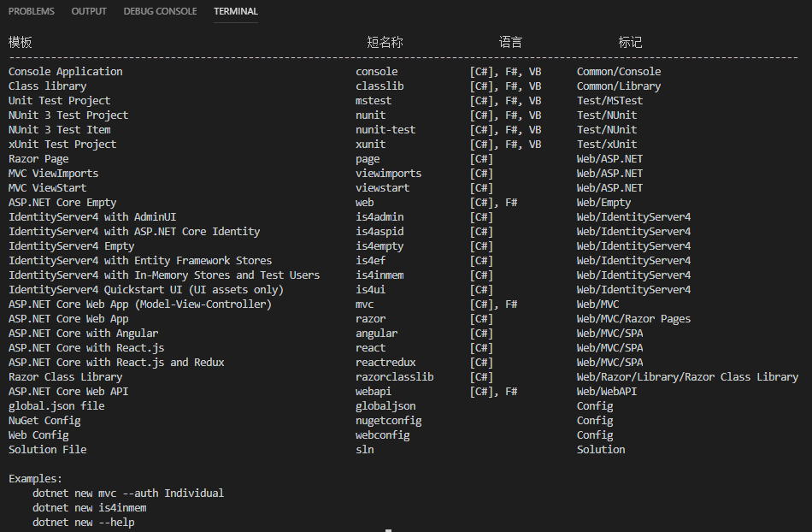Click 'MVC ViewStart' template name

pyautogui.click(x=48, y=187)
